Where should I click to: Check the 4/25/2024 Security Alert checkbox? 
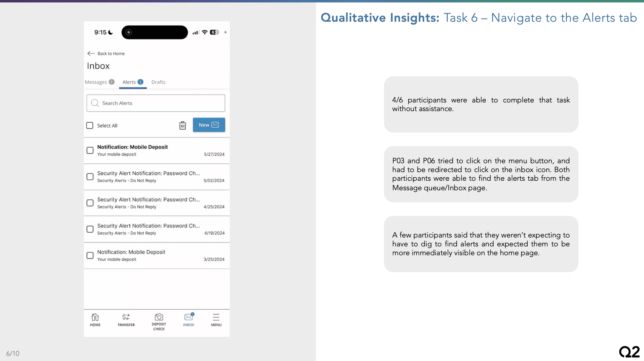click(90, 203)
